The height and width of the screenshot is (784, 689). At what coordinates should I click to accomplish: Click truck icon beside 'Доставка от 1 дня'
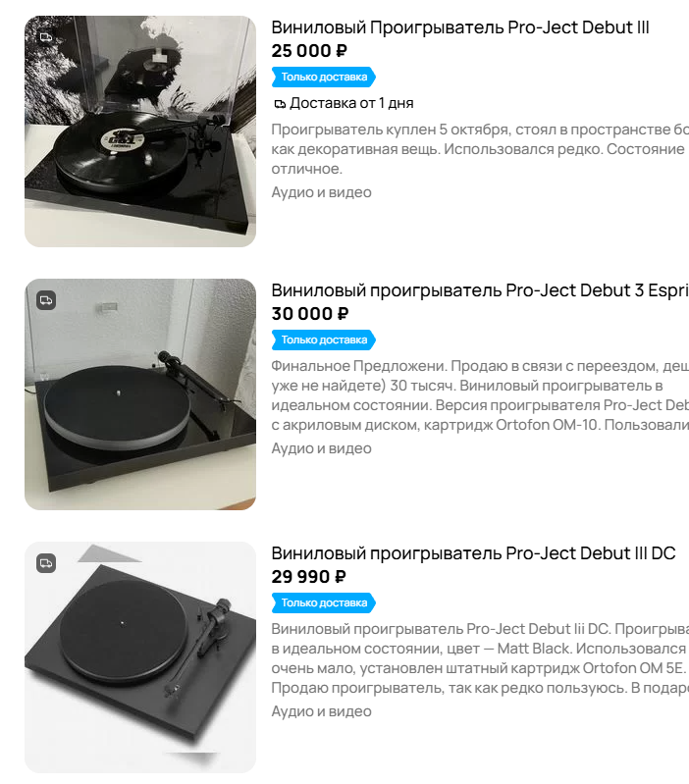coord(280,104)
